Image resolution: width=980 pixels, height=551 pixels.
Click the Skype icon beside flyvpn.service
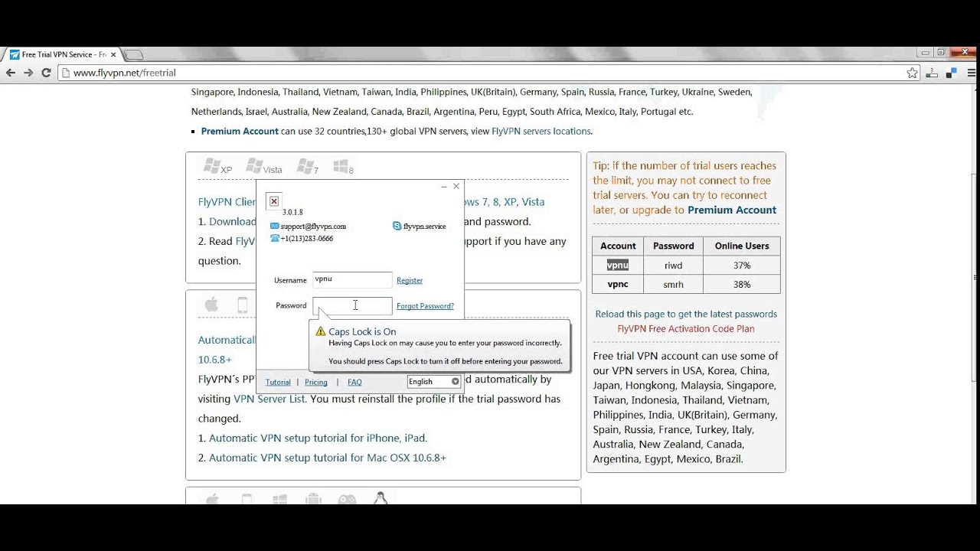397,227
